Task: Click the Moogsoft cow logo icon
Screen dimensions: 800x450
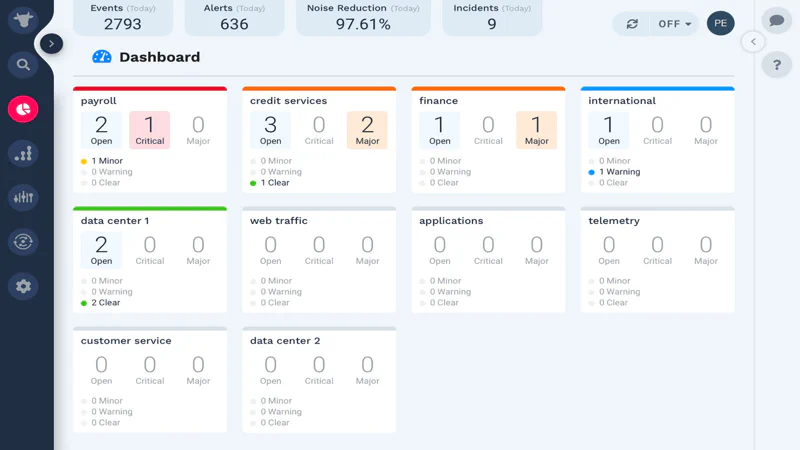Action: click(22, 22)
